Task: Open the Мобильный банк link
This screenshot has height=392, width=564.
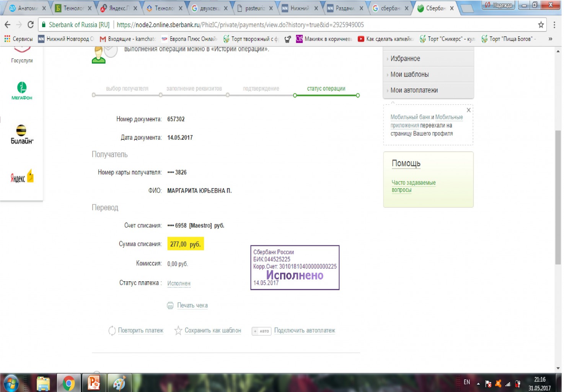Action: [410, 117]
